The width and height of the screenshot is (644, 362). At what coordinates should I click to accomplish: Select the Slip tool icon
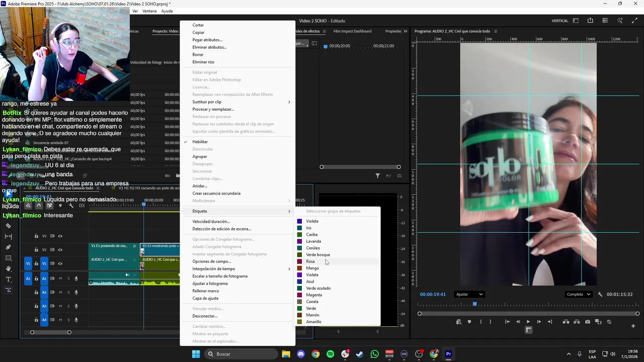(8, 236)
